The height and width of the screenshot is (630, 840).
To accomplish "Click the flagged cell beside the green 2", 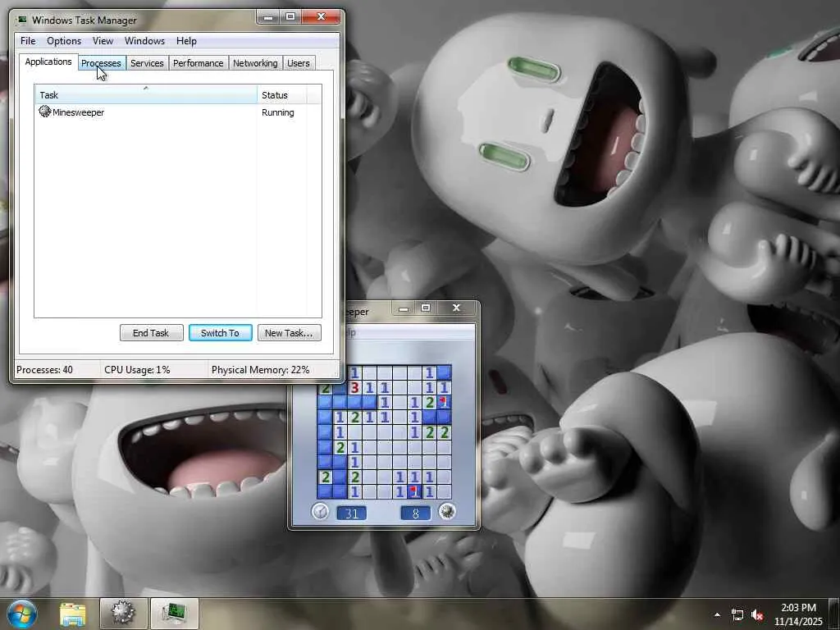I will click(444, 402).
